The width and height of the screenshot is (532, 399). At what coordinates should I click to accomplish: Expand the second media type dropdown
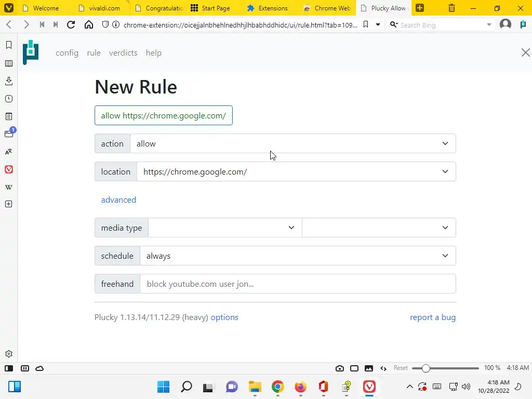(x=379, y=228)
